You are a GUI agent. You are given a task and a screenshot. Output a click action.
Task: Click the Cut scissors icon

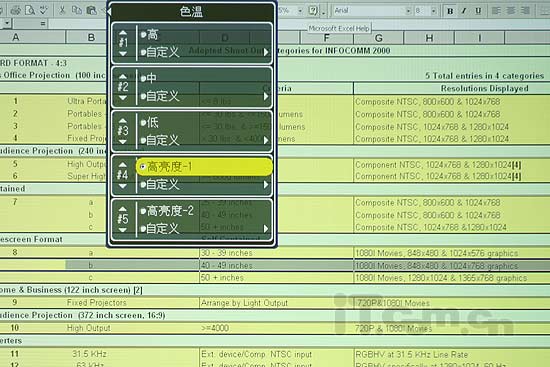[x=62, y=10]
